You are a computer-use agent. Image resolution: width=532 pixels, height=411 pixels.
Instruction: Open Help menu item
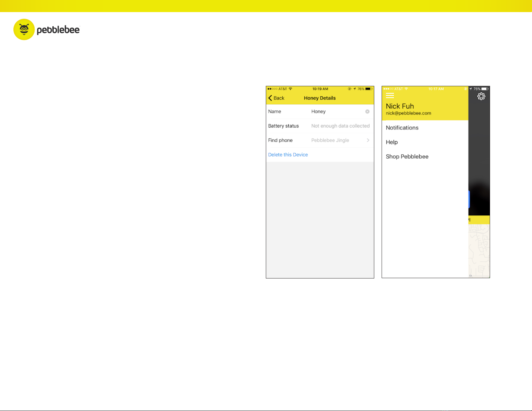click(x=392, y=142)
